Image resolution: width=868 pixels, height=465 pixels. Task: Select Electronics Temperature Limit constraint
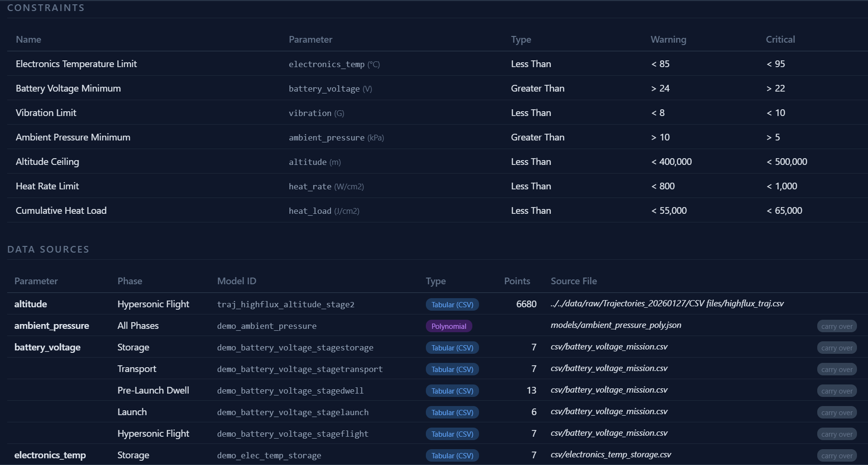[76, 64]
